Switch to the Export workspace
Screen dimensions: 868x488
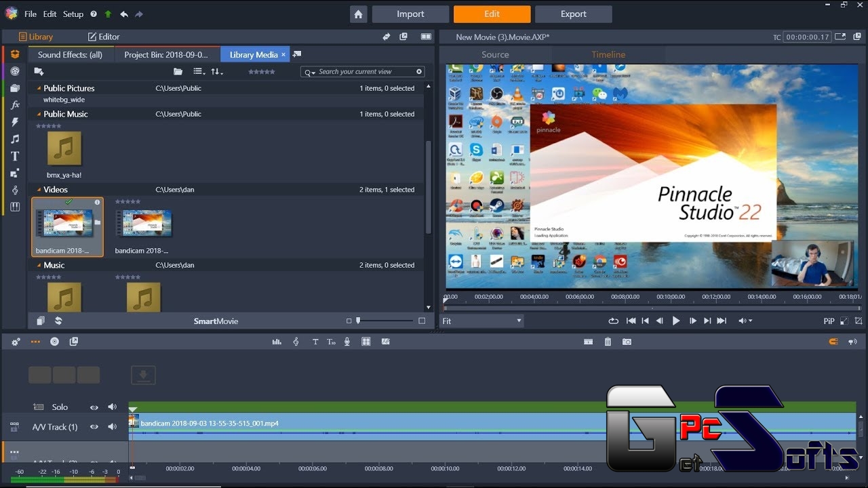pos(574,14)
